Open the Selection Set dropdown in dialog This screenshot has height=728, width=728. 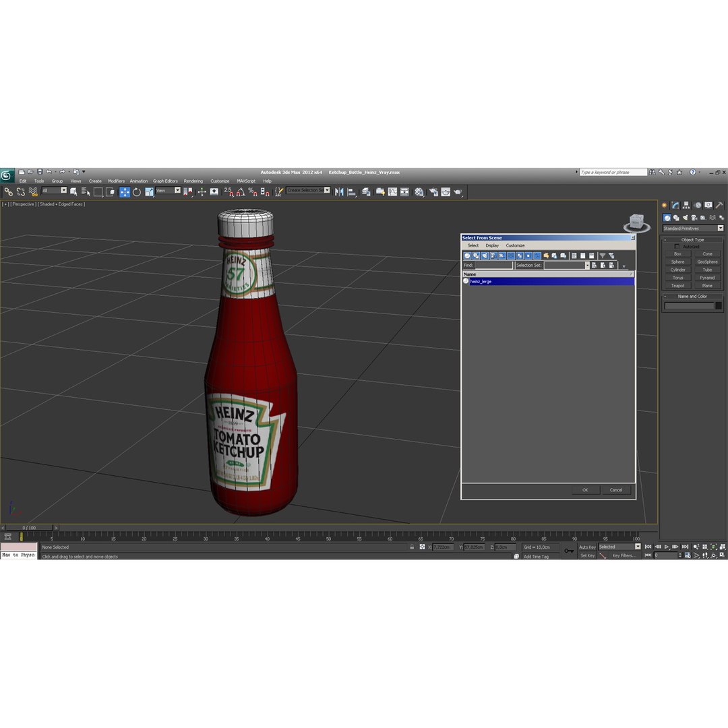[x=567, y=265]
